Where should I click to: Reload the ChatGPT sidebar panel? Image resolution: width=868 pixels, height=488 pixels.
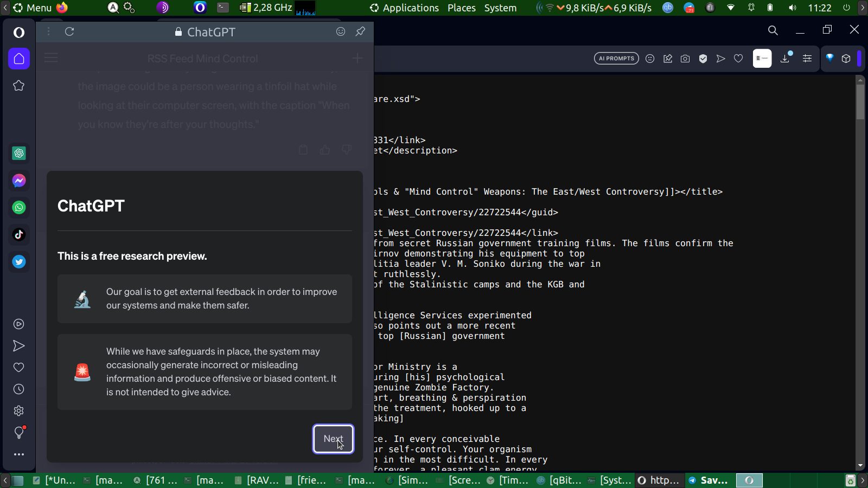point(69,31)
